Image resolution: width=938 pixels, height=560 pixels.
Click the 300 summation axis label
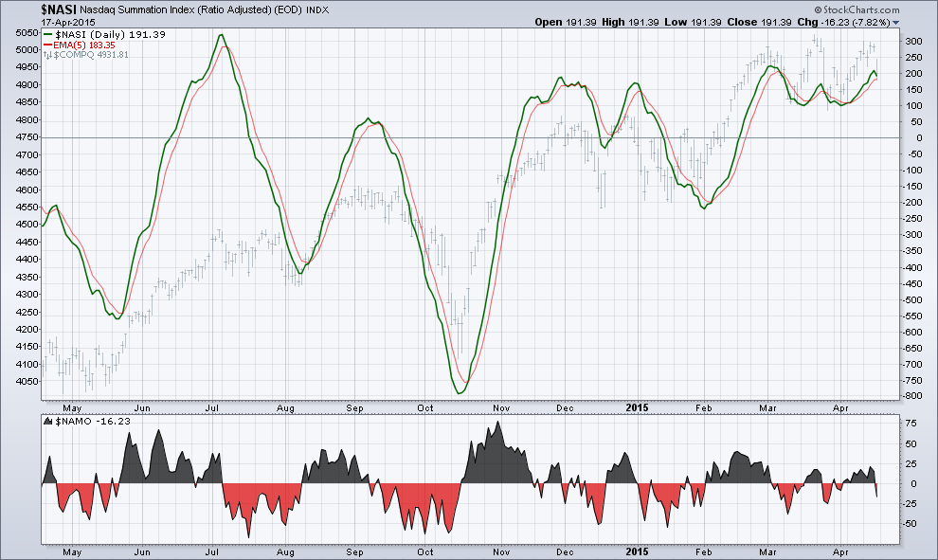[x=913, y=42]
